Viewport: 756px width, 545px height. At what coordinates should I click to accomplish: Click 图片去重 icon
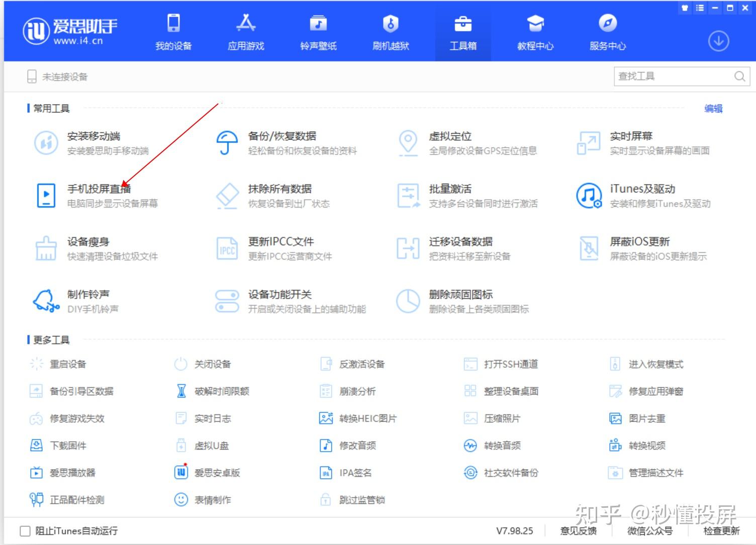[615, 418]
